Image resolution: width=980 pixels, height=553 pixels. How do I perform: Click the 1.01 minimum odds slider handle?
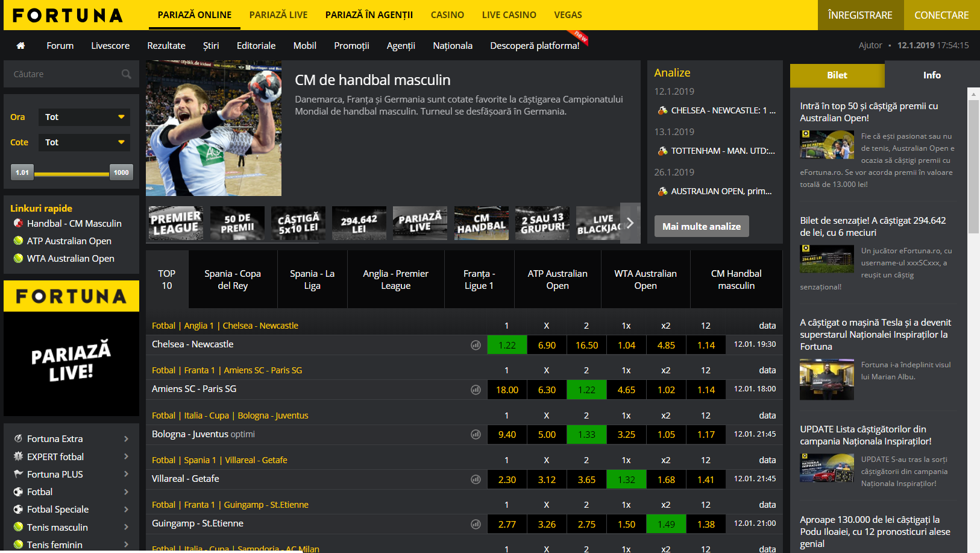tap(22, 172)
